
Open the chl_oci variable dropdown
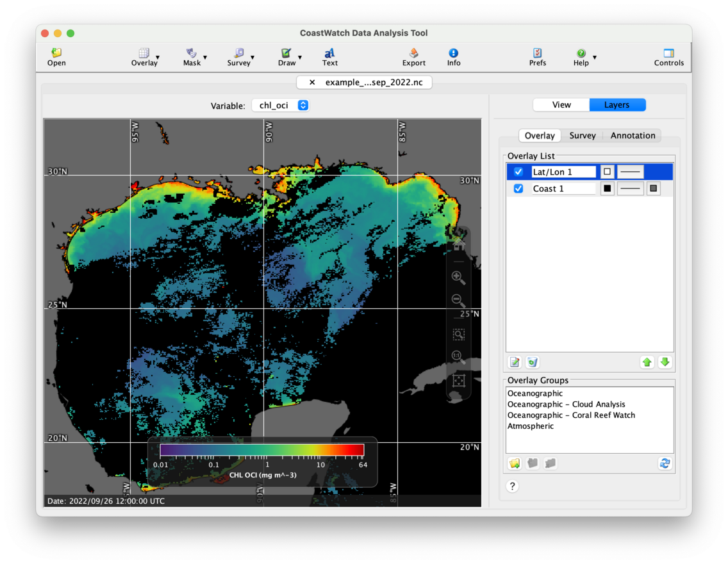pyautogui.click(x=281, y=105)
